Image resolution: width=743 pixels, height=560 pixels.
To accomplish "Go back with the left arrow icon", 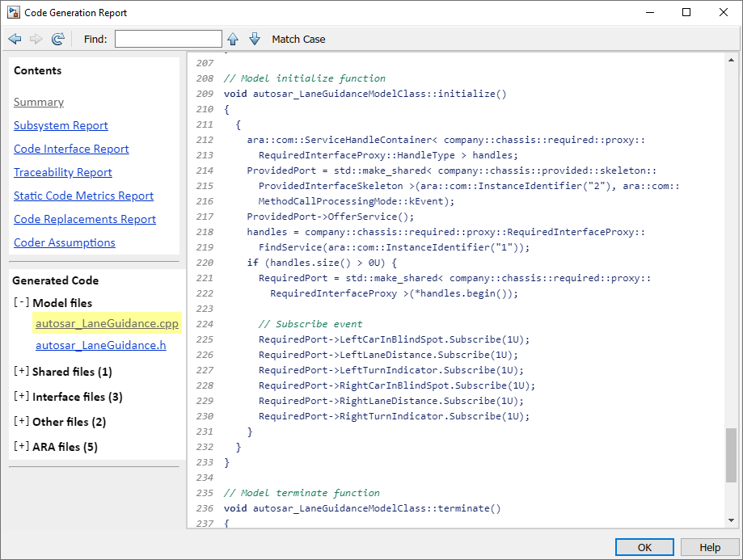I will click(15, 40).
